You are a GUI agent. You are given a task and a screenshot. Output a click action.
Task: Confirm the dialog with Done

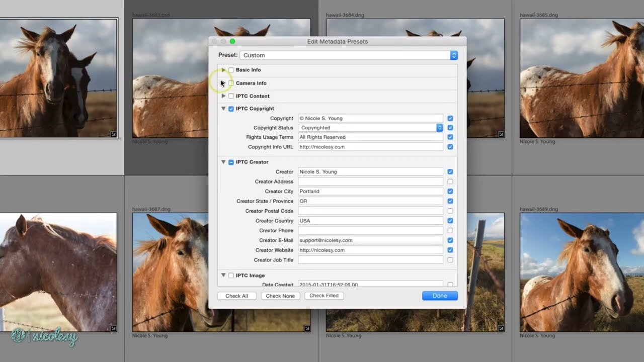pos(440,296)
